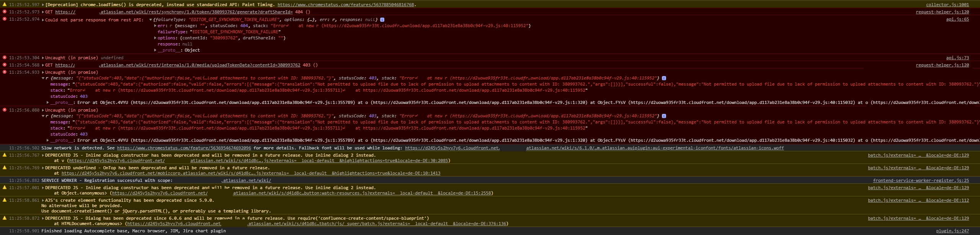Expand 11:25:56.080 'Uncaught (in promise)' stack trace
Viewport: 980px width, 235px height.
point(43,110)
